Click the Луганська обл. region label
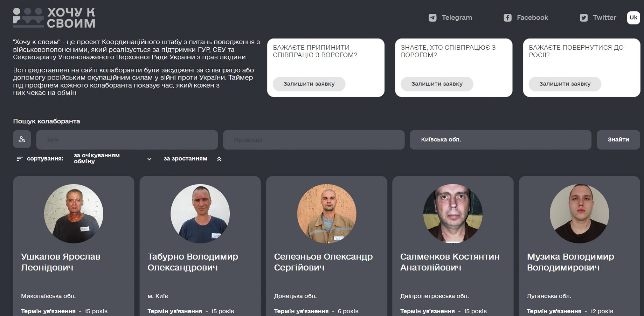The height and width of the screenshot is (316, 644). click(x=549, y=296)
